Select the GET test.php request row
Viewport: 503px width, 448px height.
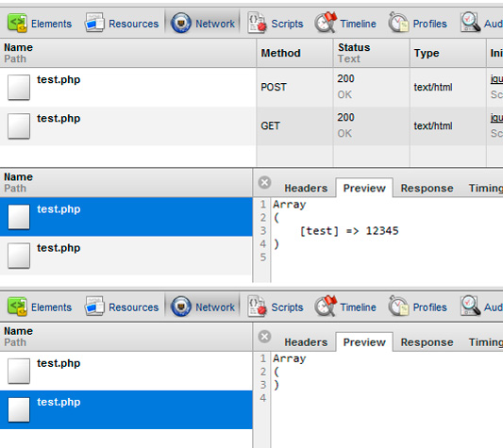pyautogui.click(x=251, y=126)
